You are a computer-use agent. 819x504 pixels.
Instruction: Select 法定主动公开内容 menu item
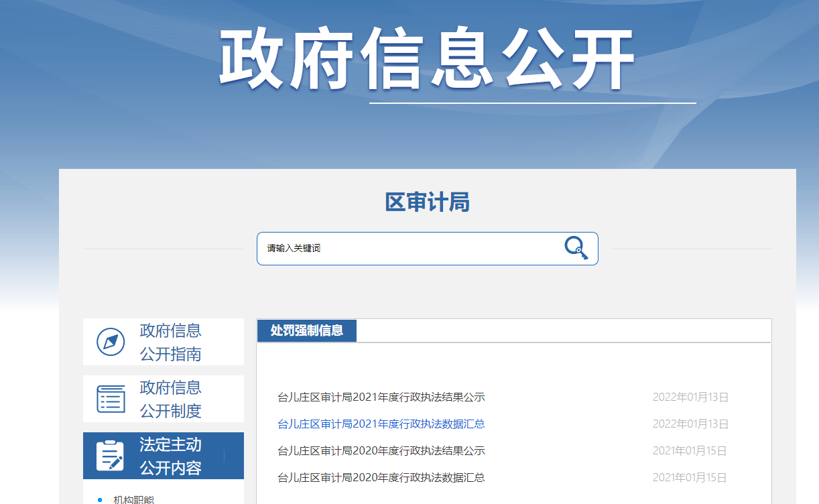click(164, 456)
